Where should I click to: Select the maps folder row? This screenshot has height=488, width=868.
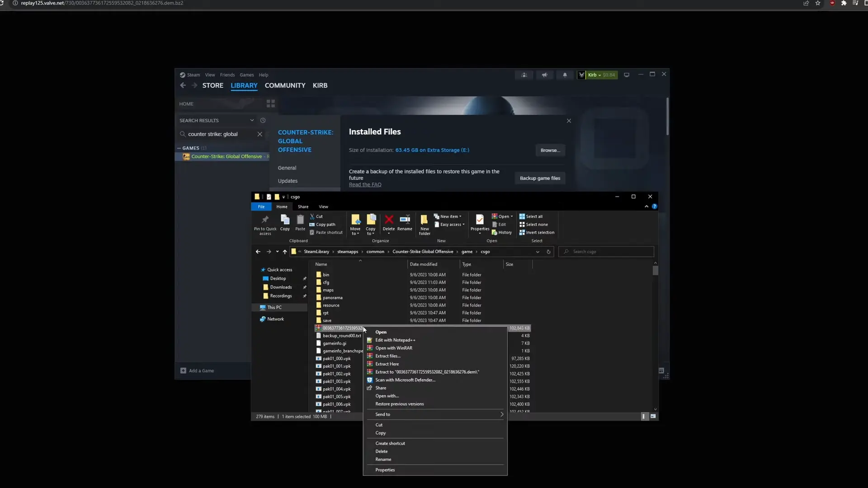pyautogui.click(x=423, y=290)
